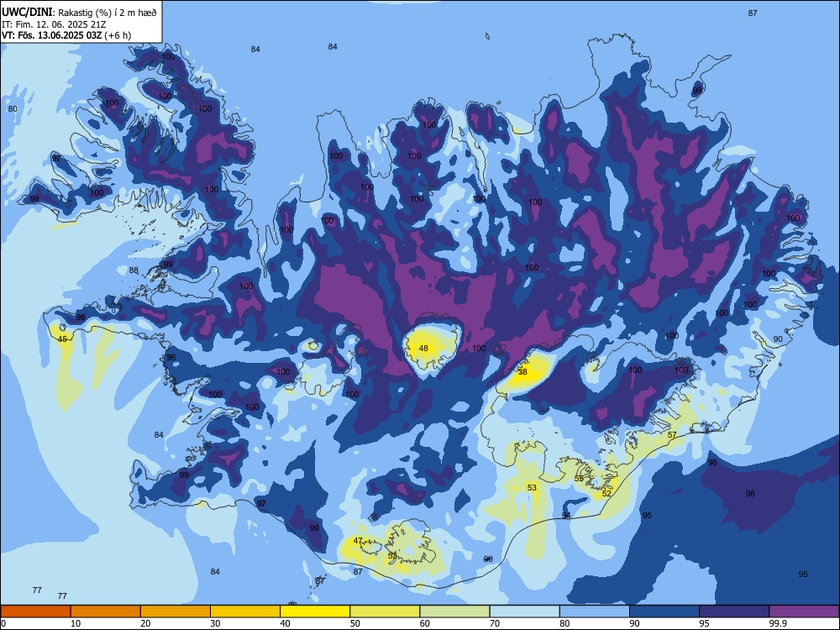Click the 'UWC/DINI: Rakastig (%) í 2 m hæð' title
This screenshot has height=630, width=840.
79,13
